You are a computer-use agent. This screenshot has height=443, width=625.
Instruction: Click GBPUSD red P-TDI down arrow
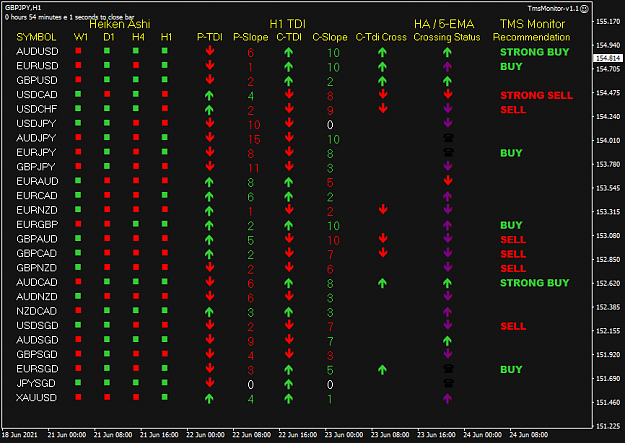click(x=210, y=79)
